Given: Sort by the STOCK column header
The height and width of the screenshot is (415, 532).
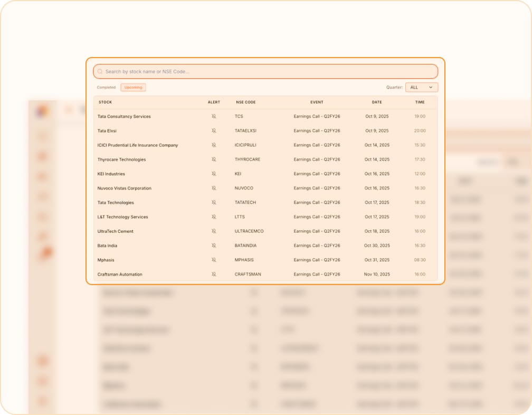Looking at the screenshot, I should click(x=105, y=102).
